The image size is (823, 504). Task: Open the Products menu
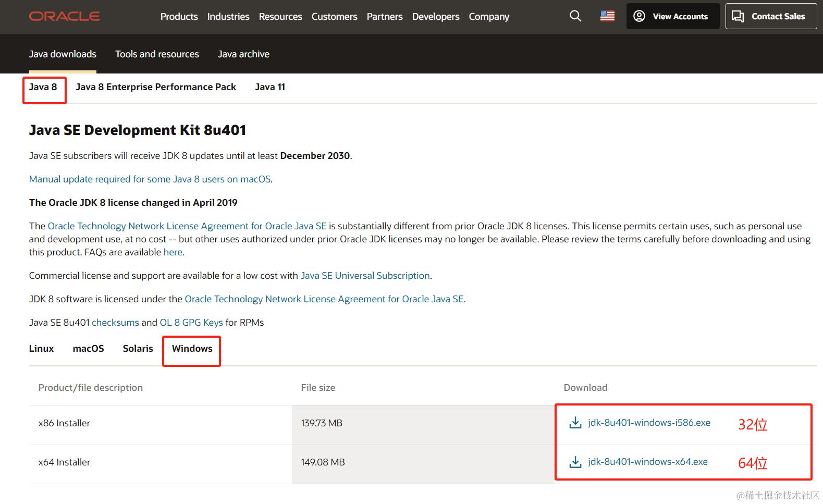click(x=179, y=17)
